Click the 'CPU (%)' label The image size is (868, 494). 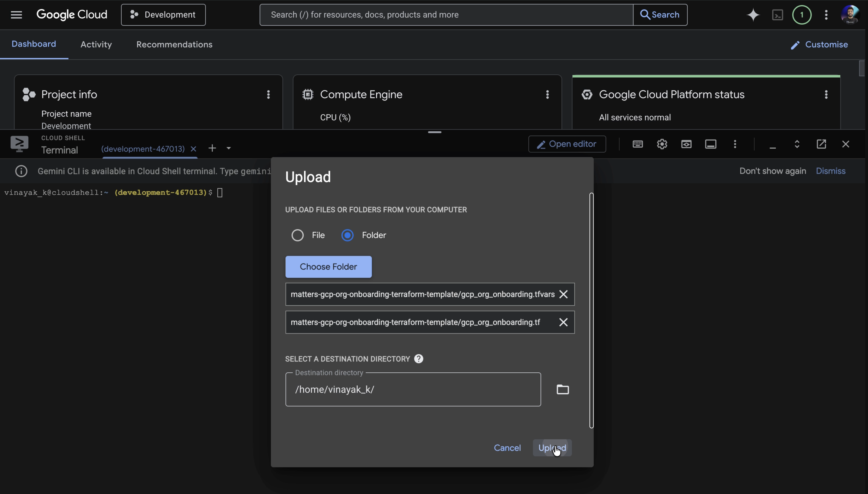[335, 117]
